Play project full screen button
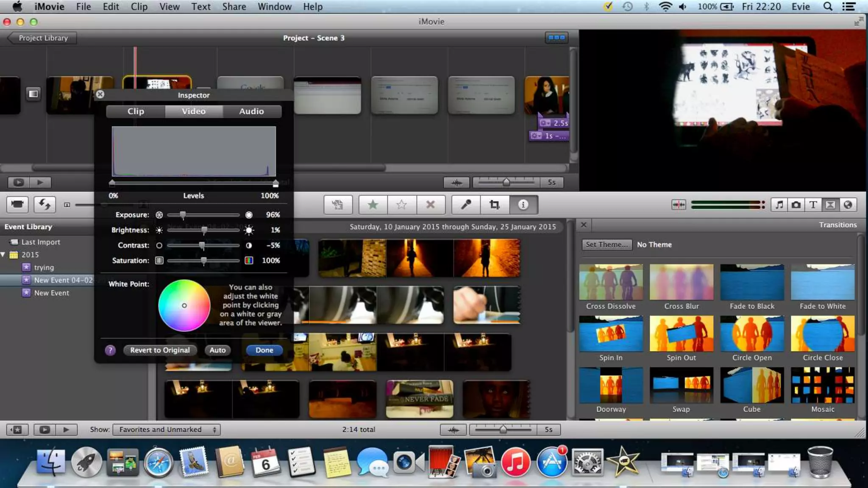Viewport: 868px width, 488px height. click(19, 183)
